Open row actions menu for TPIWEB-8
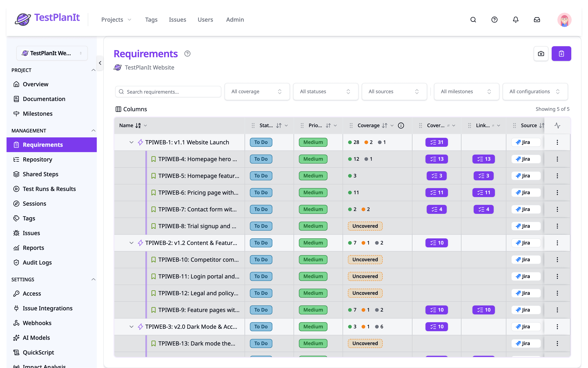588x368 pixels. [x=557, y=226]
